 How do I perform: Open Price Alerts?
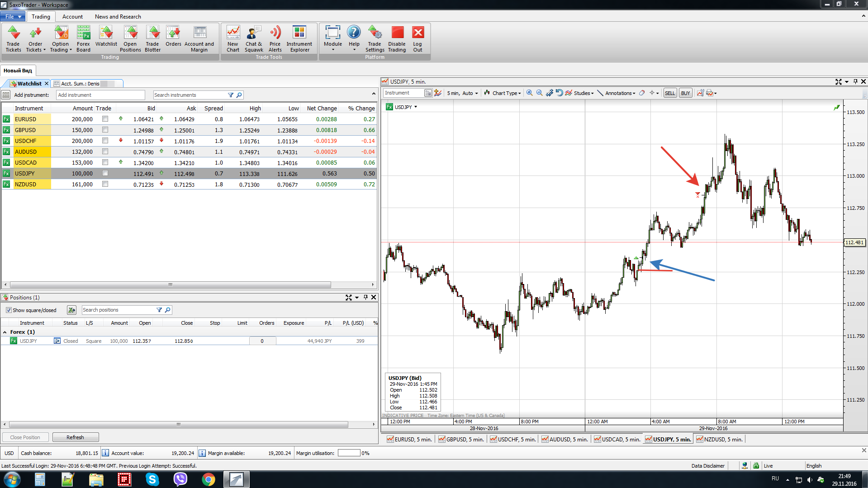click(275, 39)
